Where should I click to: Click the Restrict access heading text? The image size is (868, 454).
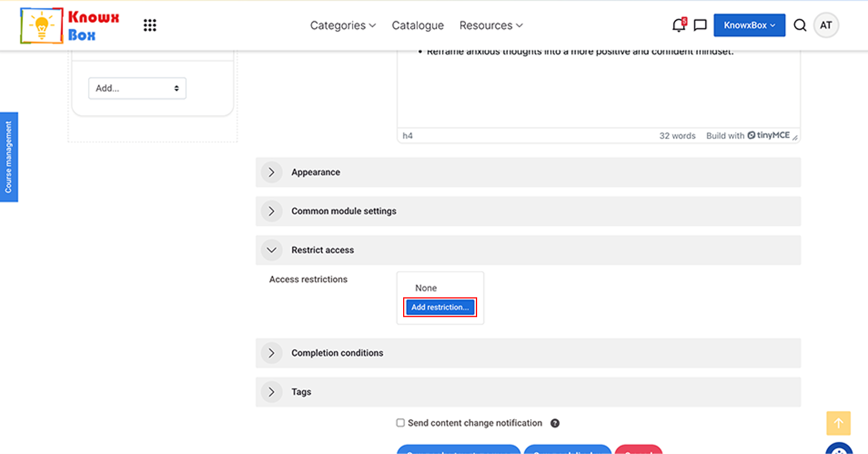[x=323, y=250]
